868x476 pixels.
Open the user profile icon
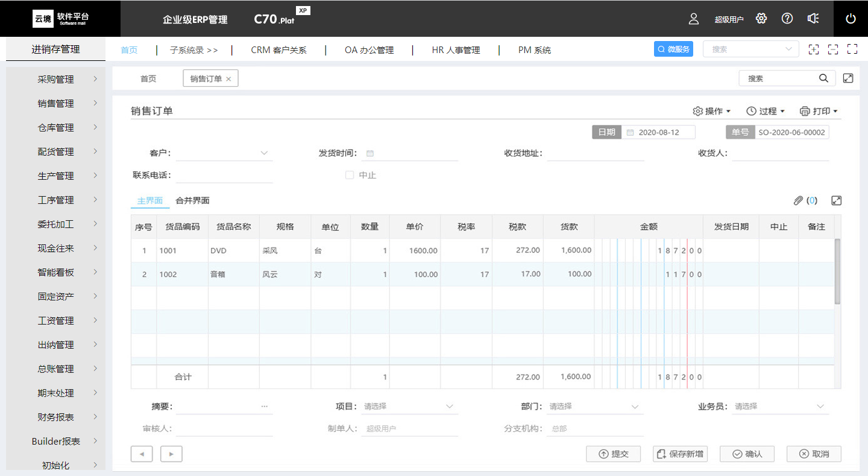click(694, 19)
